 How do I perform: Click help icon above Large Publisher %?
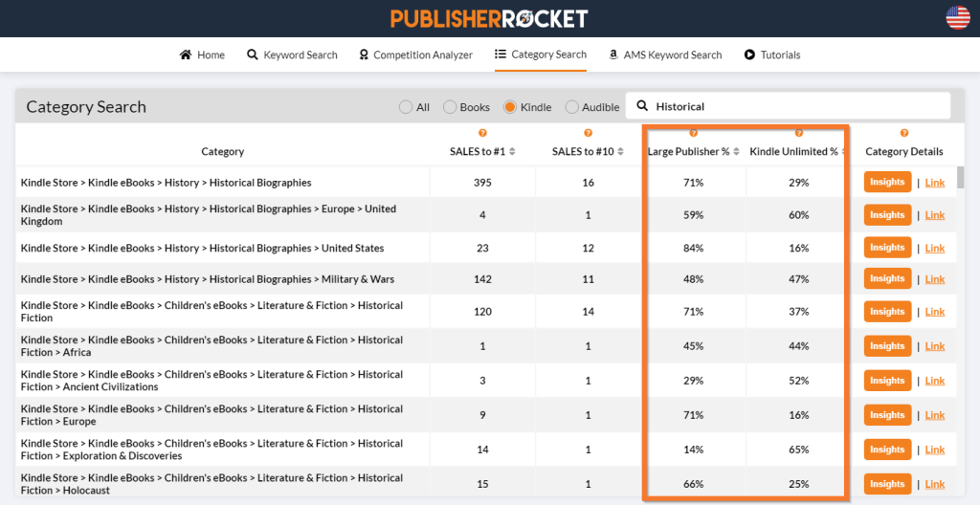click(693, 134)
